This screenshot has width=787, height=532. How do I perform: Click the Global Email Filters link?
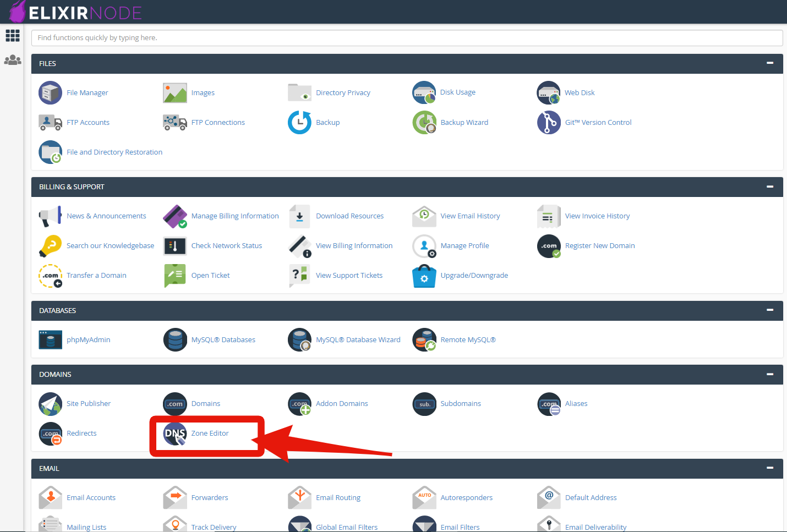(x=347, y=527)
